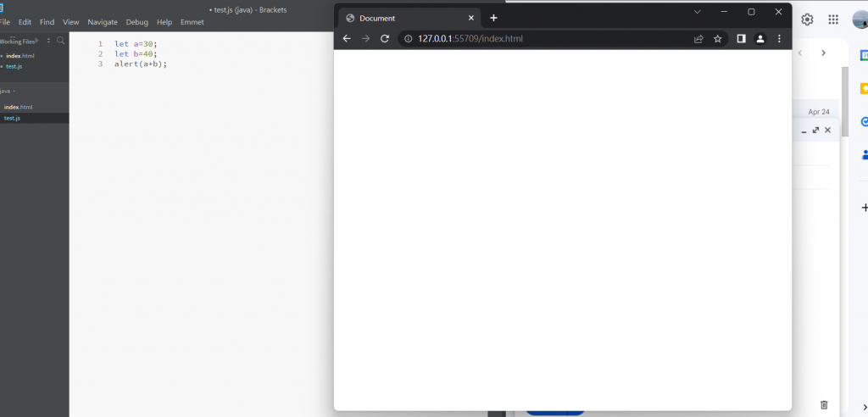Click the Gmail vertical scrollbar
The width and height of the screenshot is (868, 417).
coord(845,102)
